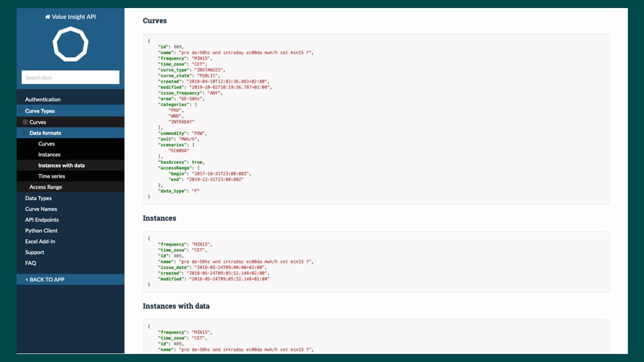Click the Volue polygon logo
644x362 pixels.
pos(70,44)
